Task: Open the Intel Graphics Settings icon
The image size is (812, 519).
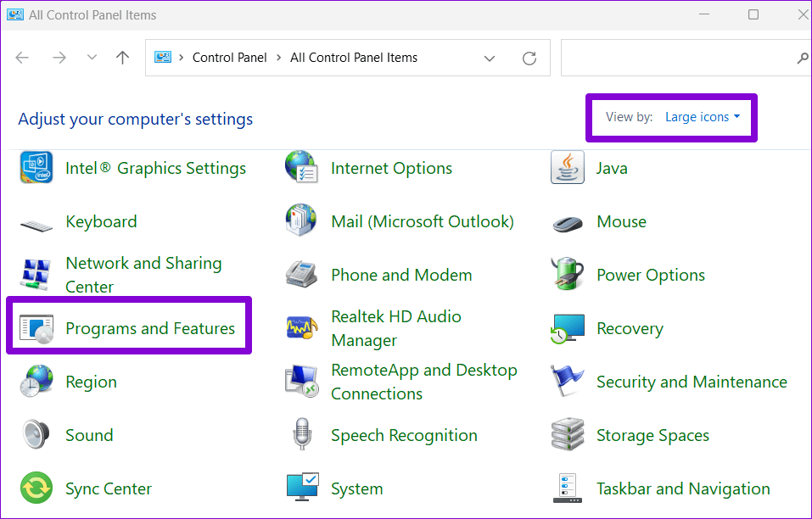Action: pos(36,168)
